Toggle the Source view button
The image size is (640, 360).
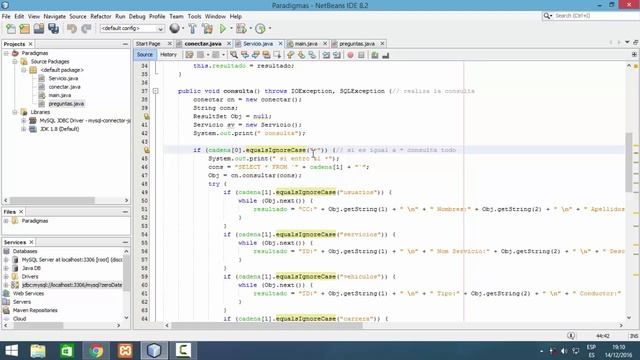tap(144, 55)
